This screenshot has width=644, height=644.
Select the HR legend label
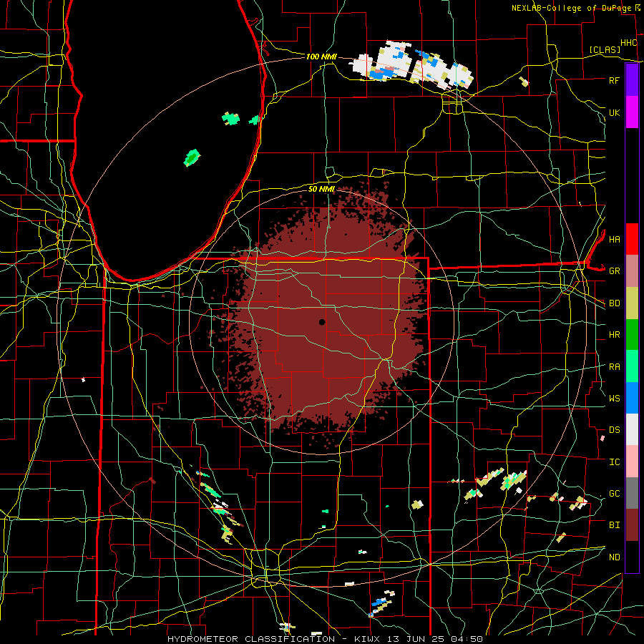click(614, 335)
